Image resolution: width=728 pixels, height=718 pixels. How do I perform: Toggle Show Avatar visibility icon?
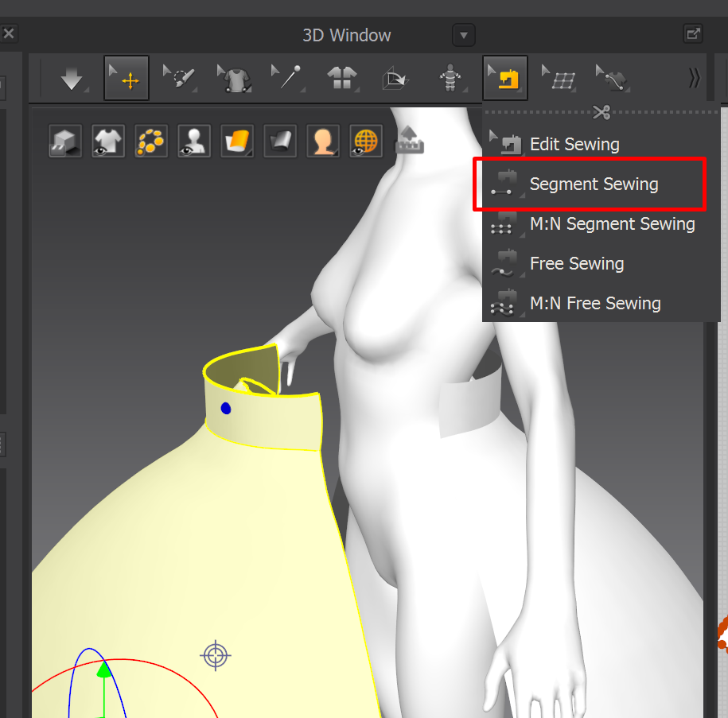pos(194,141)
